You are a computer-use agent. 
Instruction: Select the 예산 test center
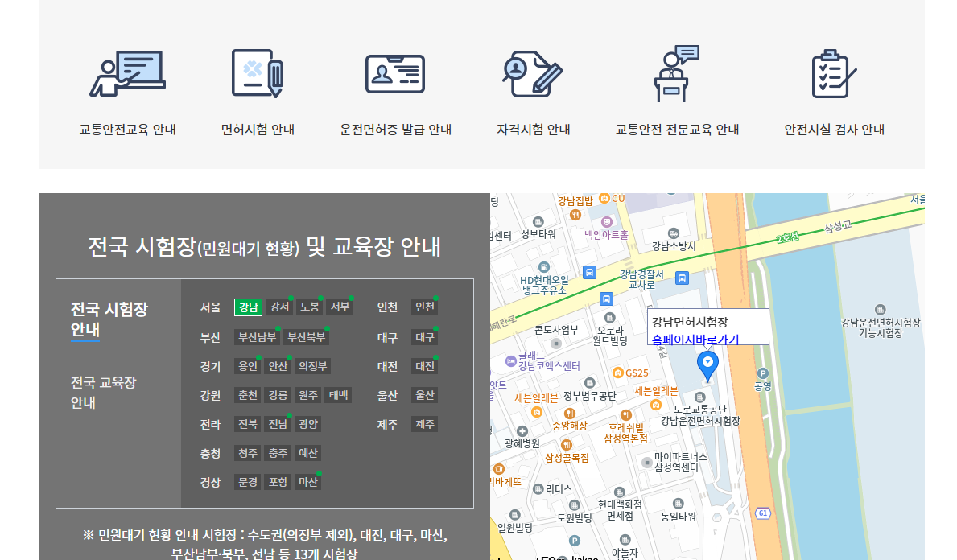[308, 453]
